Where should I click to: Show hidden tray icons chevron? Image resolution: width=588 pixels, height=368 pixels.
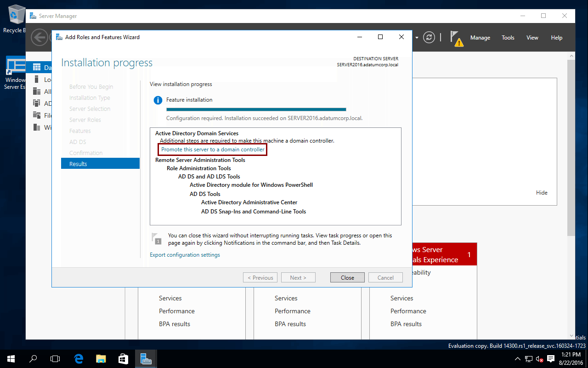[518, 359]
